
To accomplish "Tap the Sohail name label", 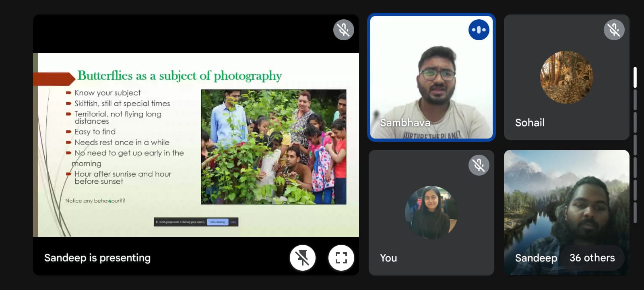I will [x=530, y=123].
